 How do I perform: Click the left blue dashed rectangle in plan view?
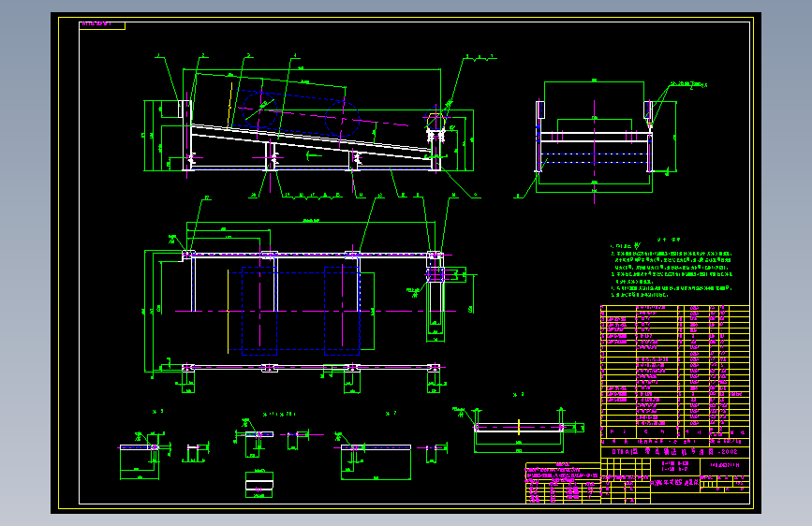[x=258, y=311]
